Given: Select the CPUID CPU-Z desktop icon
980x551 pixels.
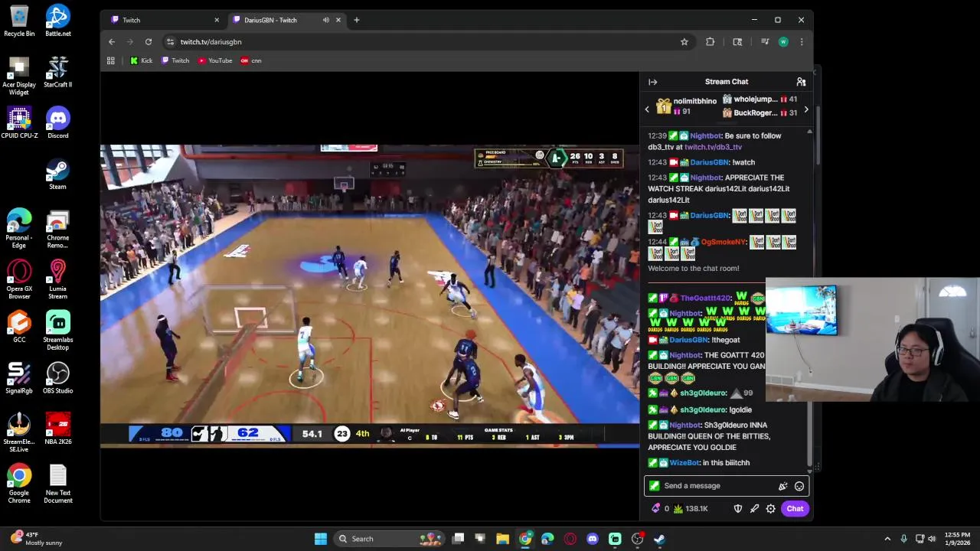Looking at the screenshot, I should (x=19, y=123).
